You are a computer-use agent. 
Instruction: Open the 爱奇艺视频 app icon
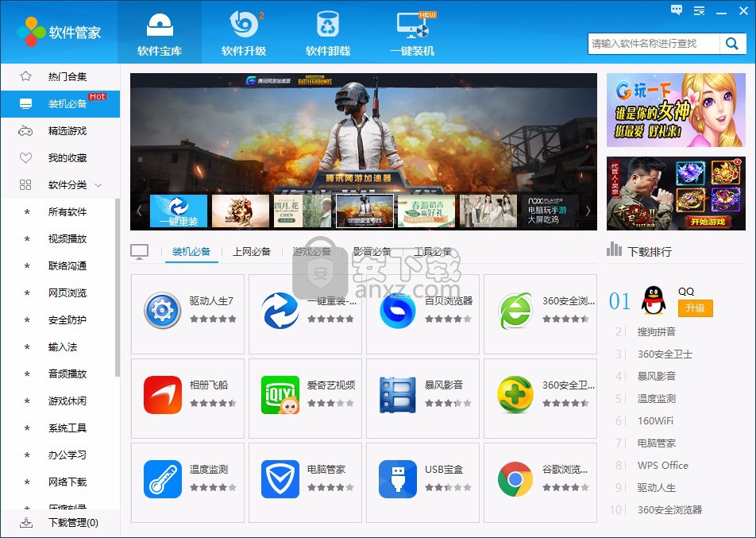point(280,395)
